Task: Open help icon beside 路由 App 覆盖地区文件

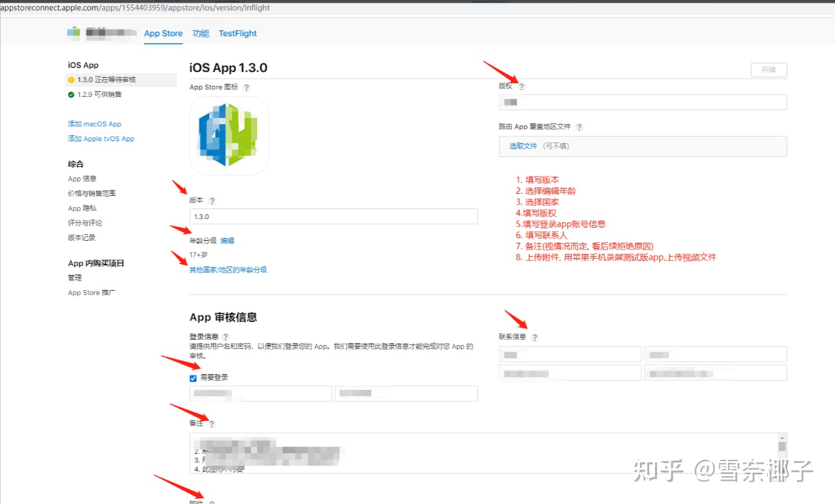Action: pyautogui.click(x=579, y=127)
